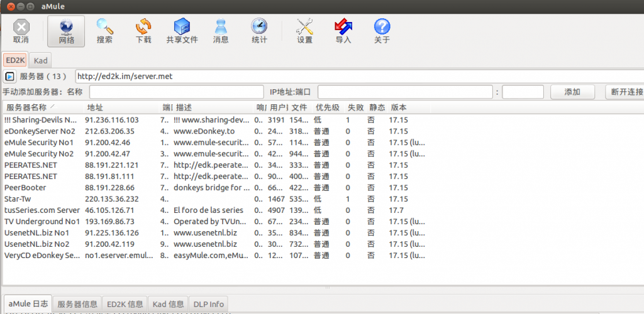The width and height of the screenshot is (644, 314).
Task: Focus the server 名称 (name) input field
Action: [177, 92]
